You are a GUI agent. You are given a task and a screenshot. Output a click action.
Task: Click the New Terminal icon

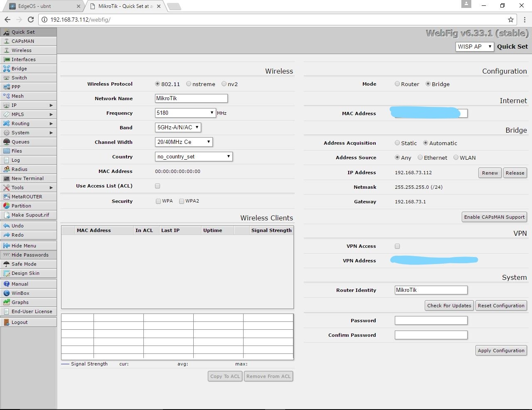6,178
